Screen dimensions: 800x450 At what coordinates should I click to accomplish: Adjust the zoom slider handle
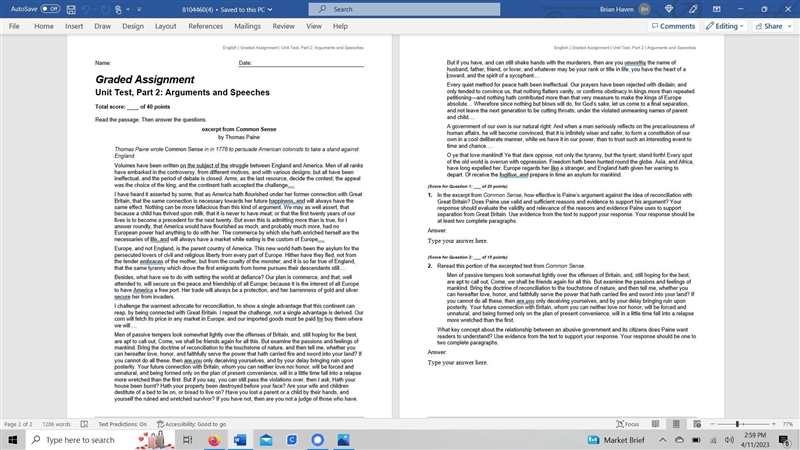tap(737, 424)
